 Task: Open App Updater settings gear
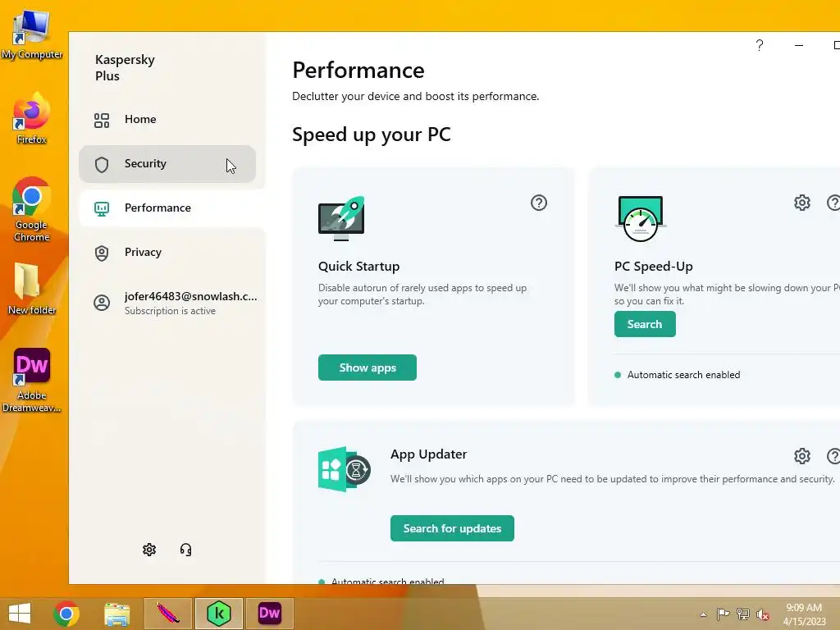tap(802, 456)
